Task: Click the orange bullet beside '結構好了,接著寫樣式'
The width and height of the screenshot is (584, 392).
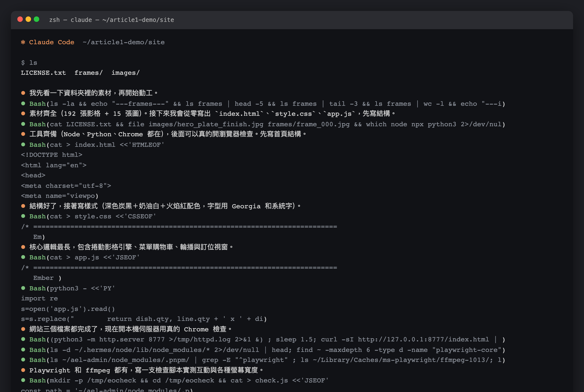Action: (x=23, y=206)
